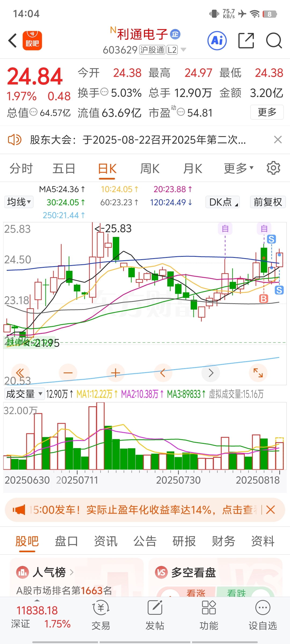Tap the upper blue S sell marker
This screenshot has height=644, width=290.
[271, 239]
